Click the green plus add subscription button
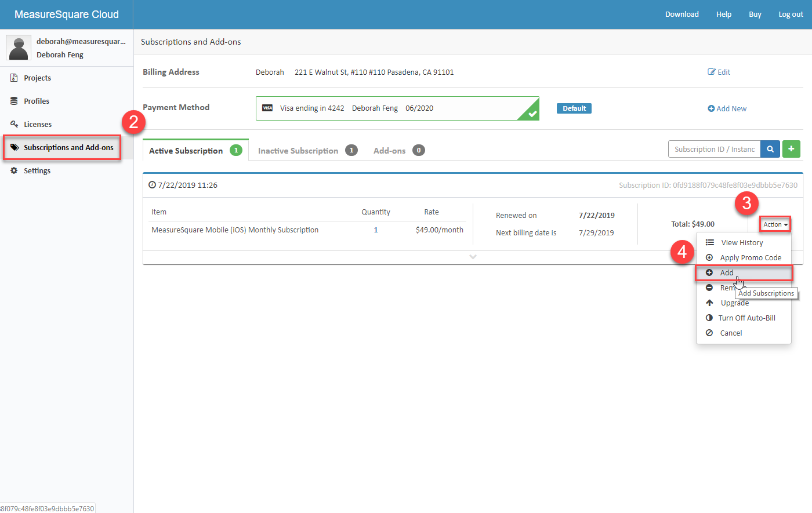Viewport: 812px width, 513px height. click(x=791, y=149)
